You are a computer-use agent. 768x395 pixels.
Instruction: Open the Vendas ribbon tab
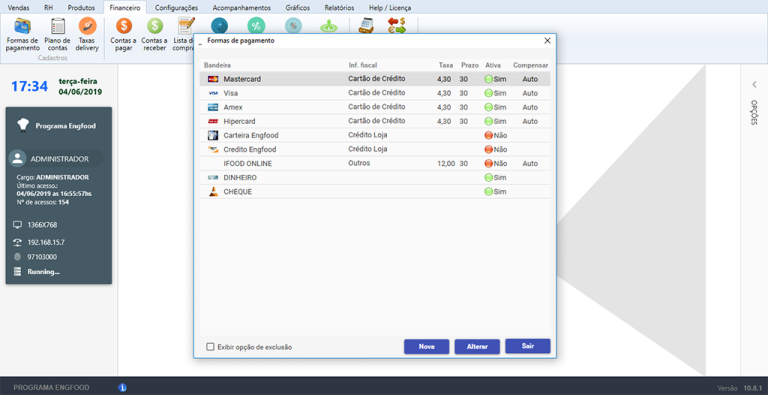19,8
